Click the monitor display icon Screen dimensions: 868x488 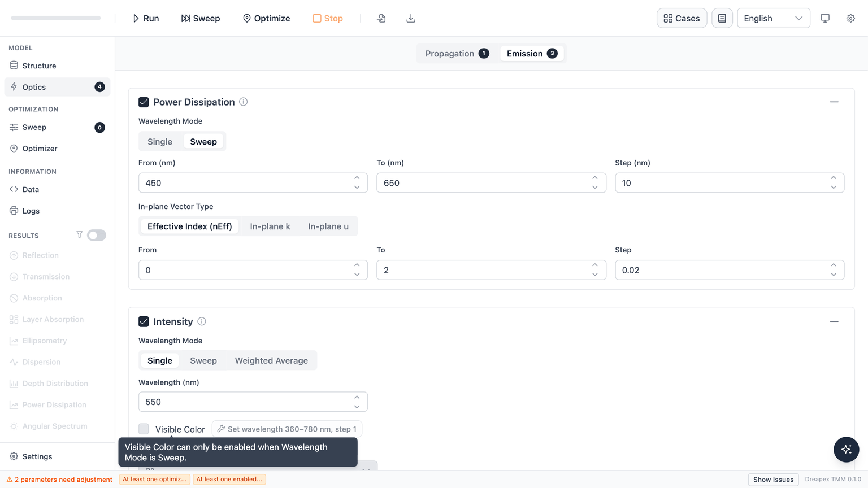[825, 18]
